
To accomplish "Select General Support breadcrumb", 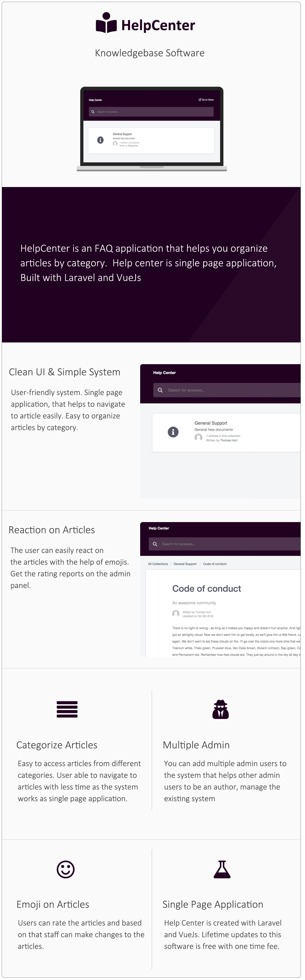I will [185, 564].
